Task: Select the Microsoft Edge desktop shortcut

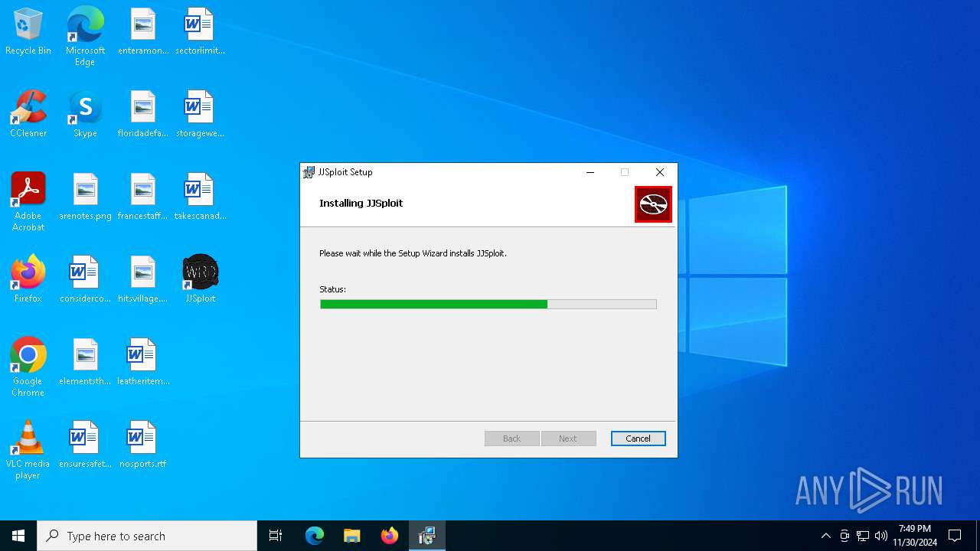Action: tap(85, 37)
